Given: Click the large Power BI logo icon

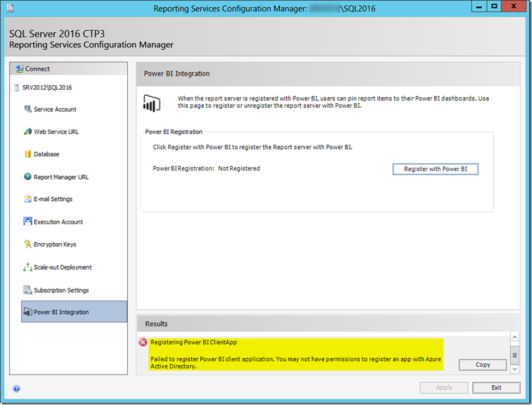Looking at the screenshot, I should pyautogui.click(x=152, y=103).
